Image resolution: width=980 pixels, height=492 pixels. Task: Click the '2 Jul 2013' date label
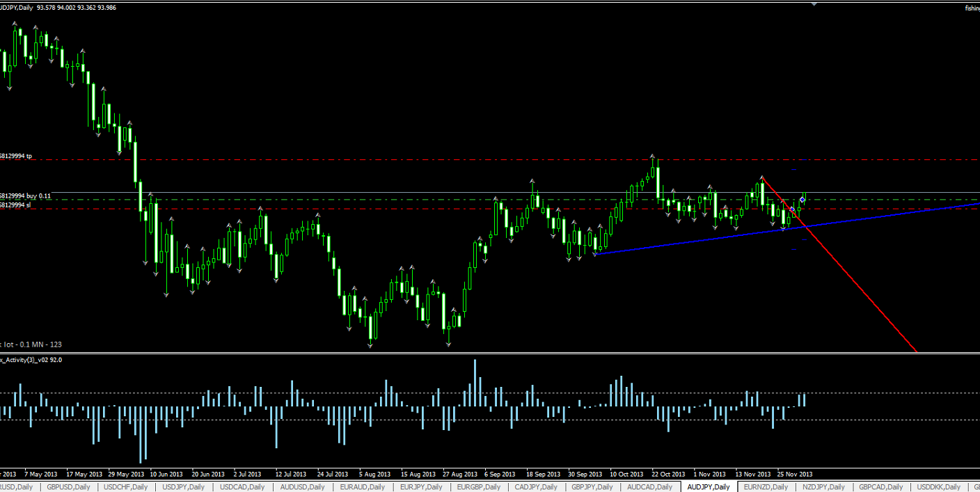(248, 474)
